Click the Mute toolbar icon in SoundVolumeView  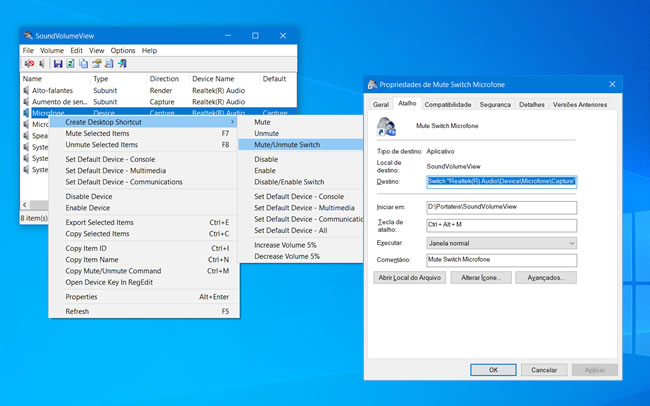pyautogui.click(x=29, y=64)
